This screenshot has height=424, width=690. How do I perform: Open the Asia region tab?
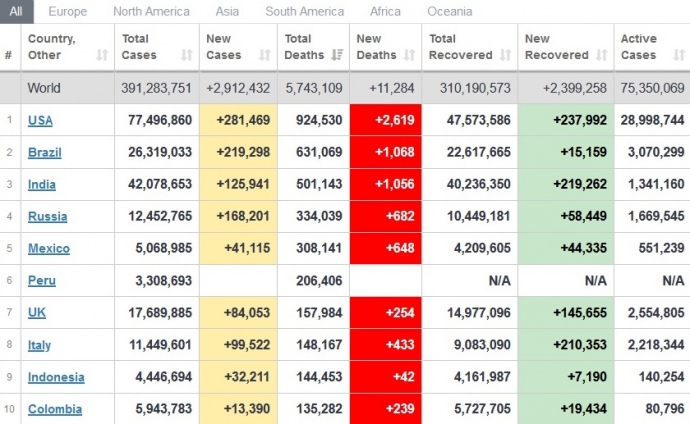pos(227,12)
